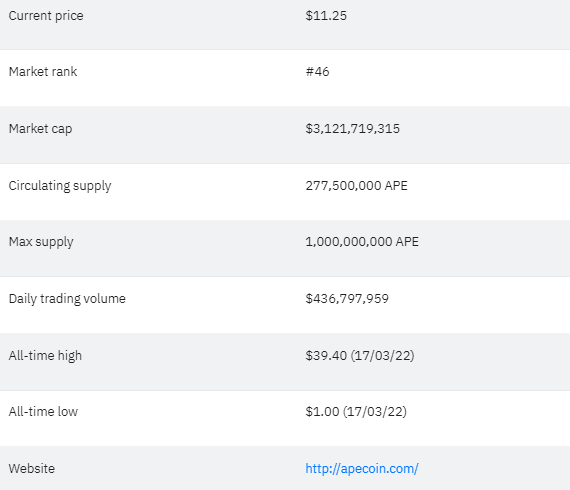Click the Max supply label
The image size is (570, 490).
(x=41, y=242)
